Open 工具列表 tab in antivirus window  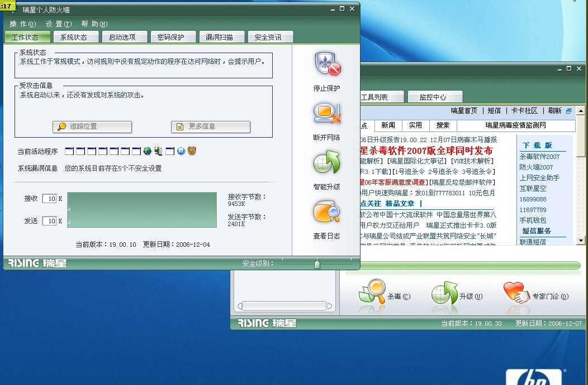[x=382, y=97]
